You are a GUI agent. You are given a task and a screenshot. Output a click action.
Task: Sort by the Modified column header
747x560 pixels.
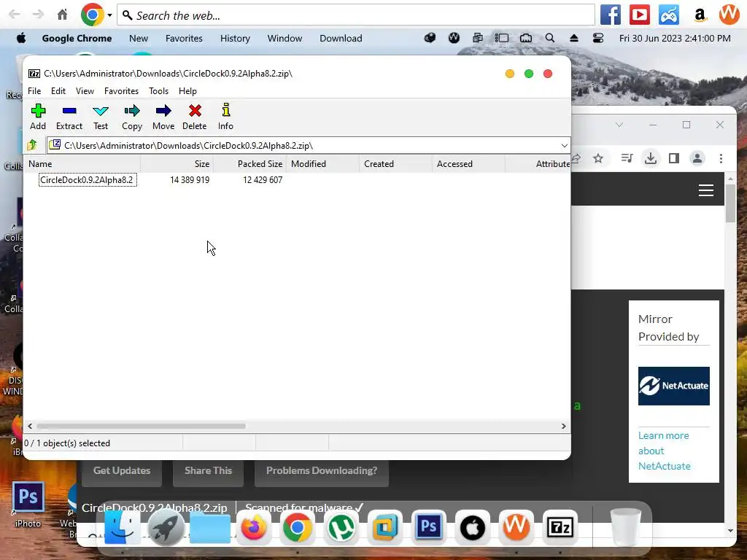[322, 164]
